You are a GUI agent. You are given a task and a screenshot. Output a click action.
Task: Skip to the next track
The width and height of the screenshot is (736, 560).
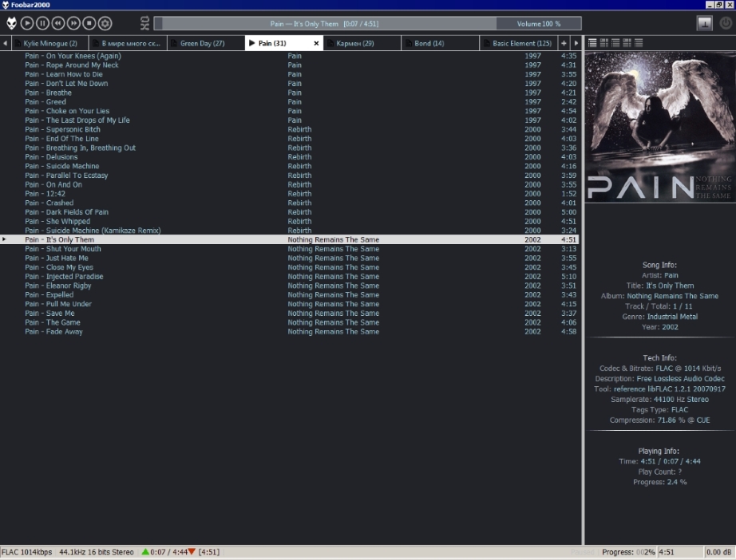(73, 23)
